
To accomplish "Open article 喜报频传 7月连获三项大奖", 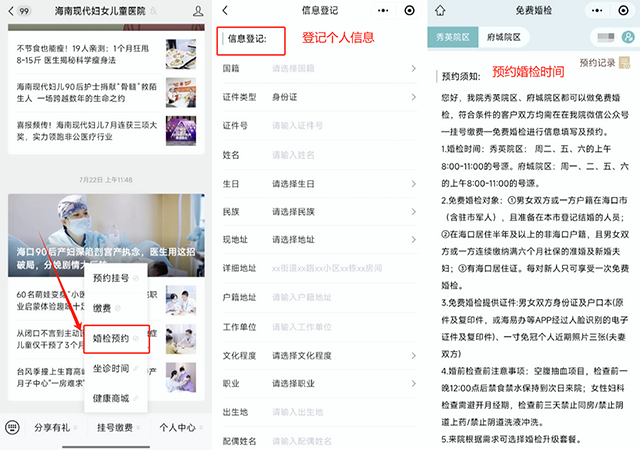I will coord(106,131).
